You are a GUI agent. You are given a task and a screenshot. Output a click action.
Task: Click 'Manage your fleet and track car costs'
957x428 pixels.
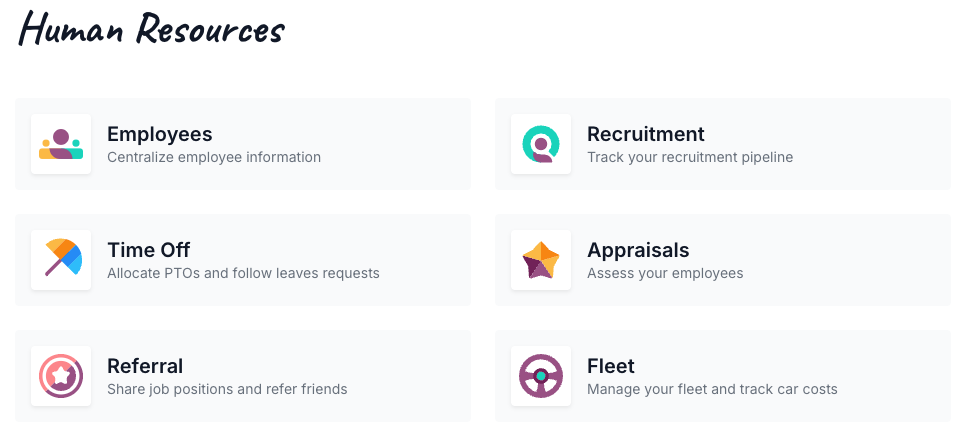click(x=712, y=389)
